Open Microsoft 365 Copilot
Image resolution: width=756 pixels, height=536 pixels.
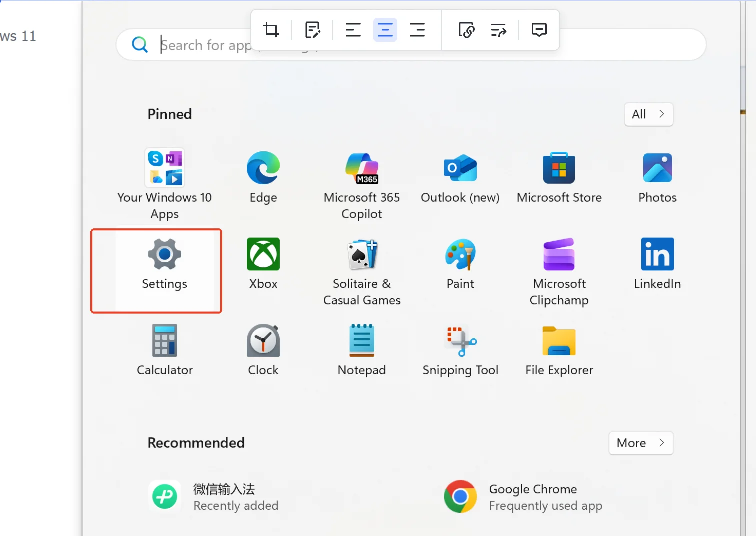pyautogui.click(x=362, y=180)
